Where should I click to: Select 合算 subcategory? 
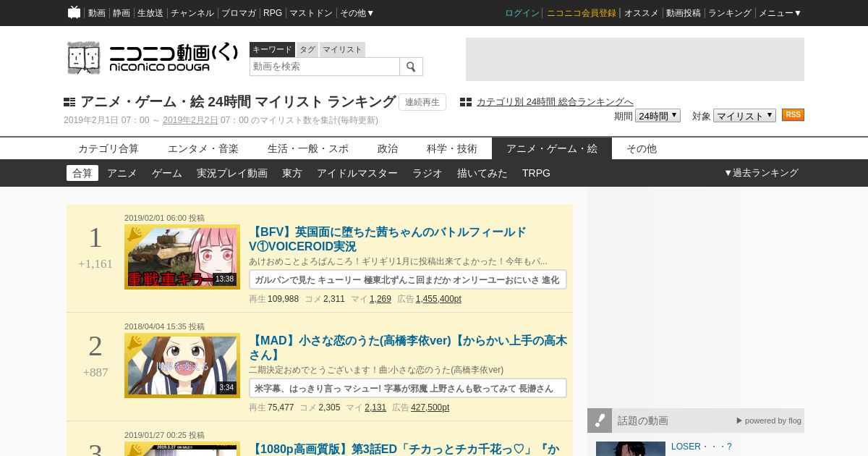point(82,173)
